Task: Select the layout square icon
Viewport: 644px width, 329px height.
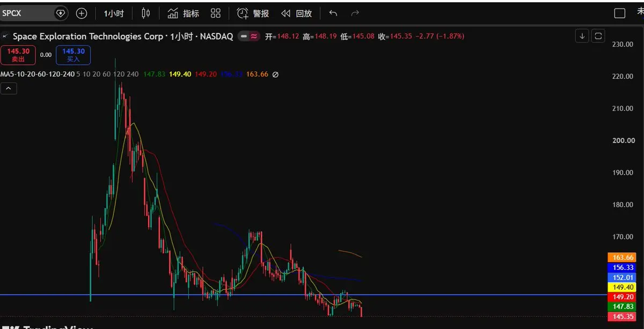Action: tap(620, 13)
